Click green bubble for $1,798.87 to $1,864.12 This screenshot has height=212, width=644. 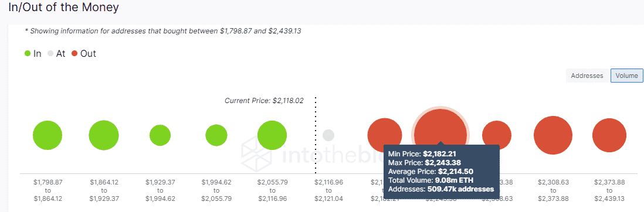point(48,135)
